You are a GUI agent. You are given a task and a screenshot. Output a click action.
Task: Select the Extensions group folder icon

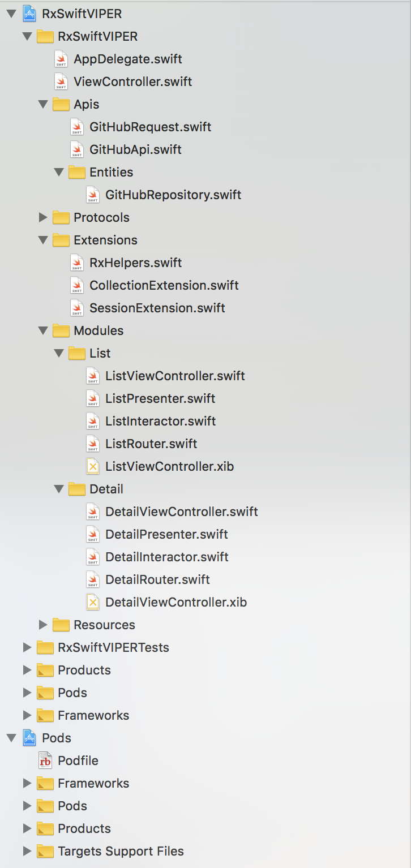tap(61, 240)
